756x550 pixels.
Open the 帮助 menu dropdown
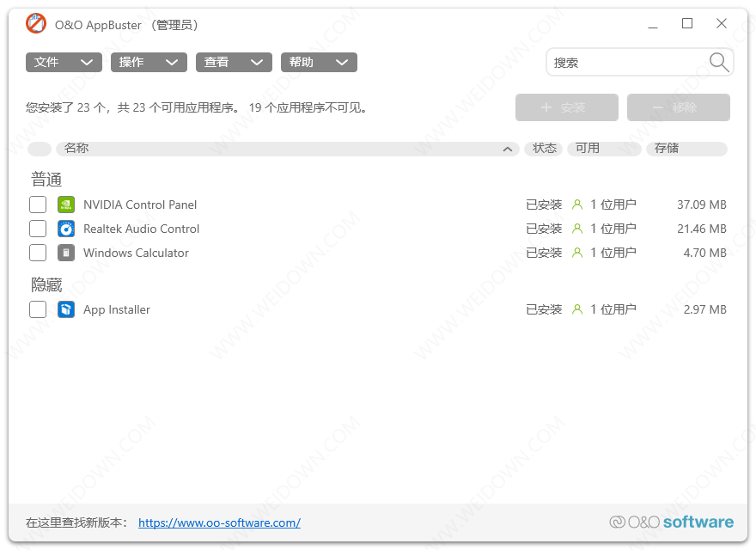319,62
